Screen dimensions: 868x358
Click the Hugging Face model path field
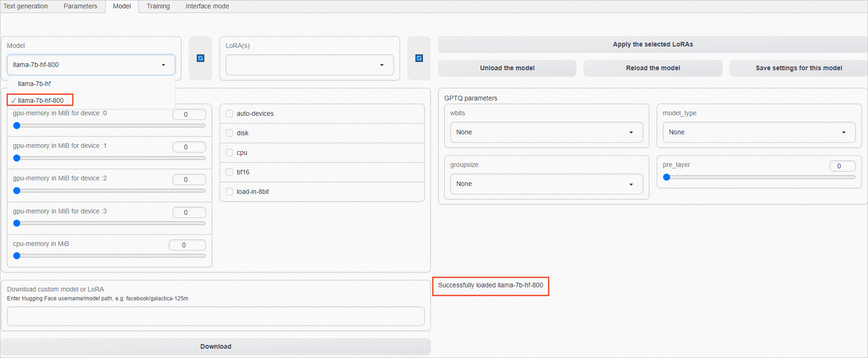click(216, 316)
